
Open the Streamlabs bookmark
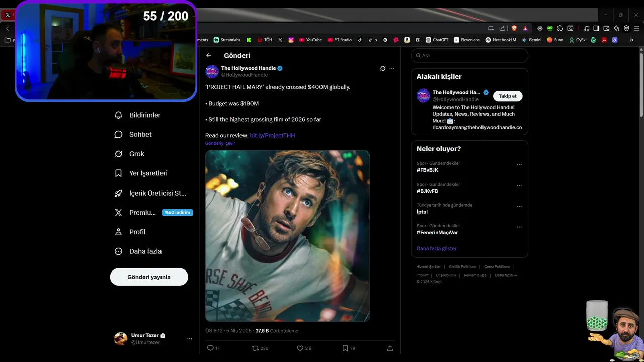[x=227, y=40]
